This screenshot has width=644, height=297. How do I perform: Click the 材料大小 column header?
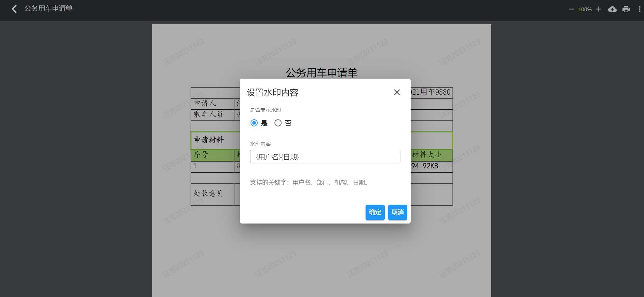(427, 155)
